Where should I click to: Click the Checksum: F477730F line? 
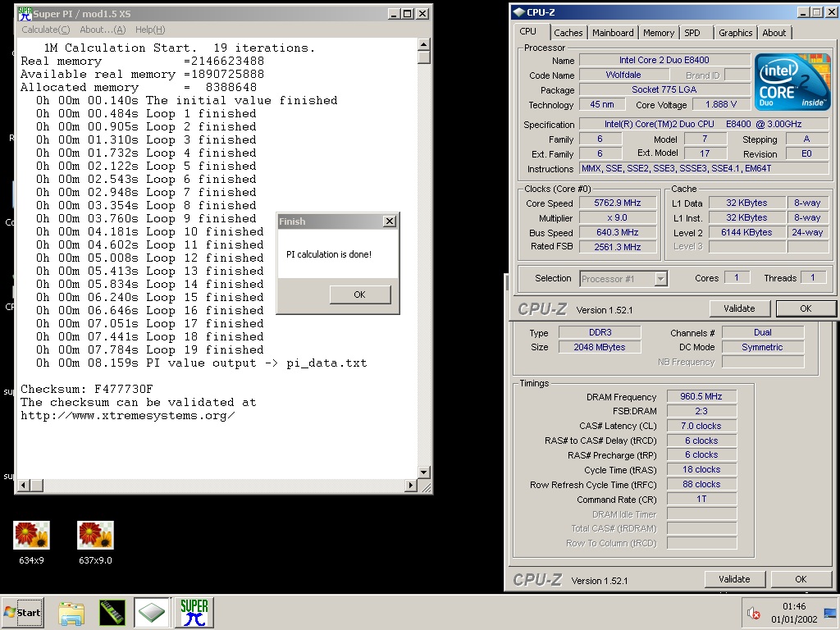pos(87,389)
